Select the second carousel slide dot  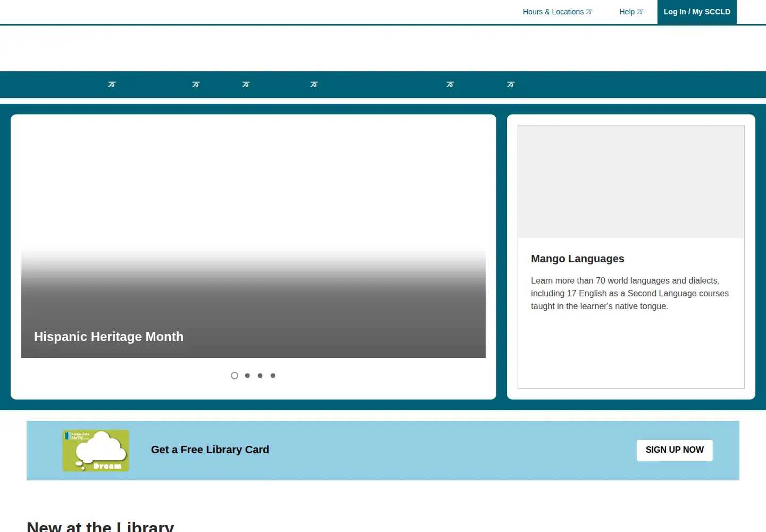coord(247,376)
